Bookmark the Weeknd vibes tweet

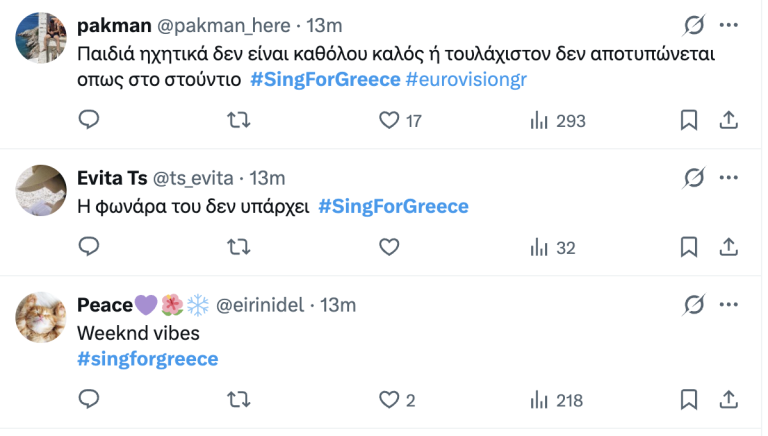689,400
